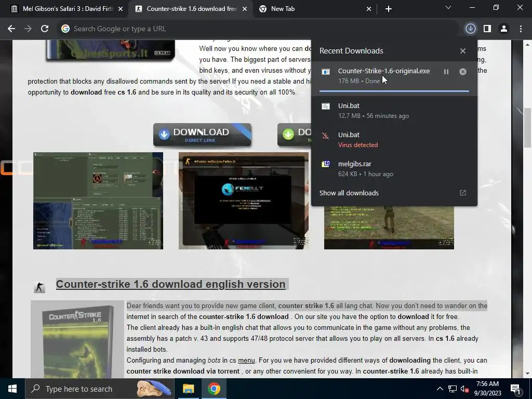
Task: Expand the tab search dropdown arrow
Action: [448, 7]
